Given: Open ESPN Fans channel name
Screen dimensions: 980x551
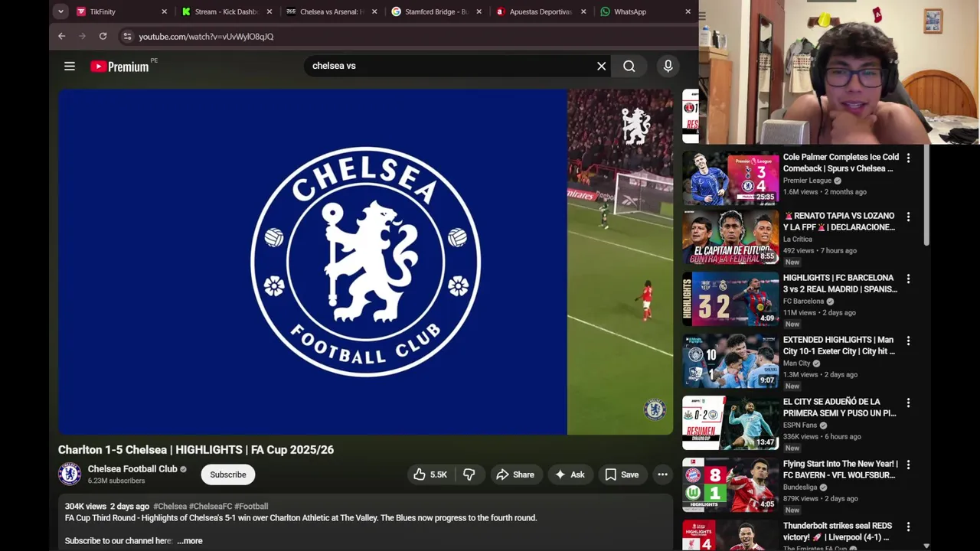Looking at the screenshot, I should pyautogui.click(x=800, y=425).
